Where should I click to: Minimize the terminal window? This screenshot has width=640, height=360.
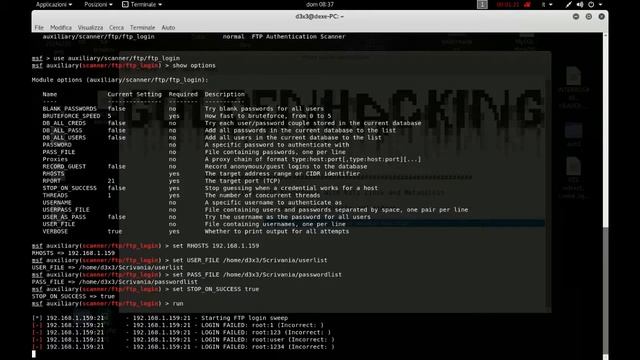coord(576,16)
